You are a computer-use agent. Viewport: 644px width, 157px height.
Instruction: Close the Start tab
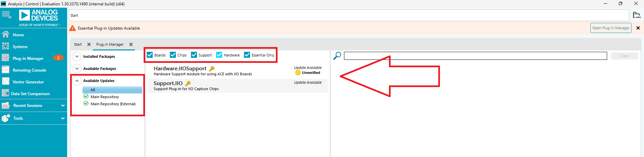[x=89, y=44]
